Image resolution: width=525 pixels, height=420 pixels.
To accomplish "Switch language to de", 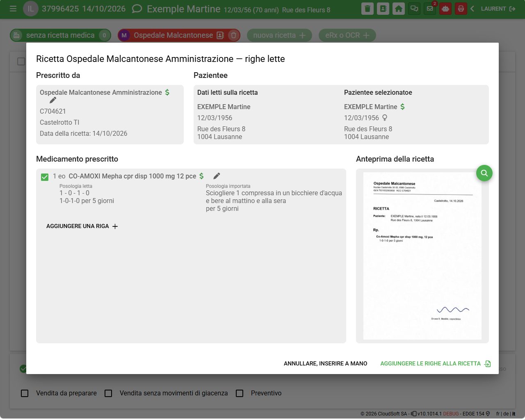I will pos(506,414).
